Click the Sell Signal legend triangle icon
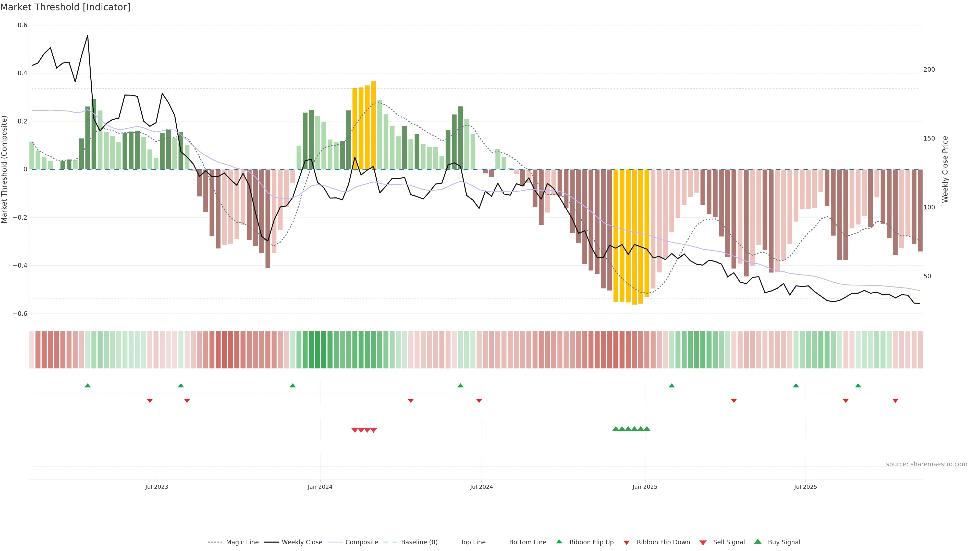The height and width of the screenshot is (551, 980). click(703, 543)
